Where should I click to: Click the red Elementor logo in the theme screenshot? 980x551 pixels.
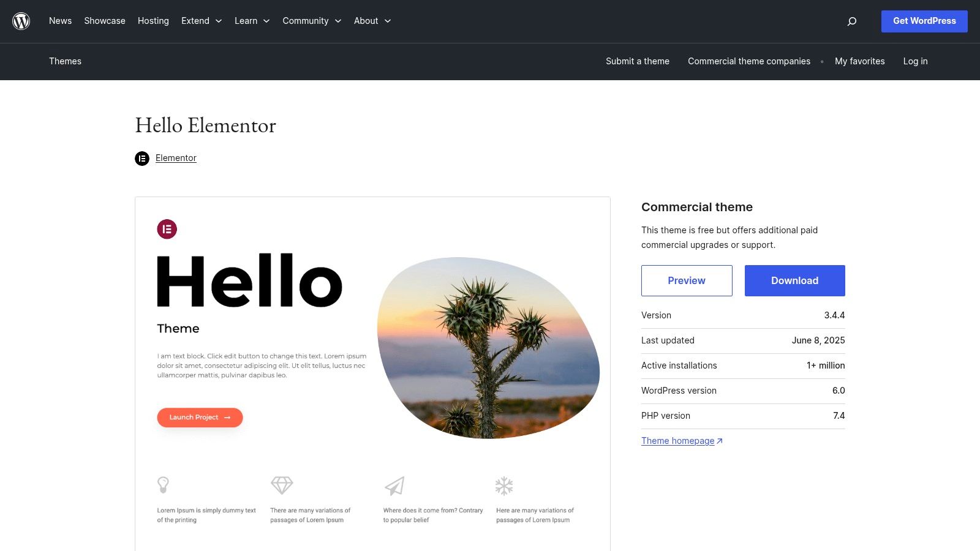pos(167,229)
